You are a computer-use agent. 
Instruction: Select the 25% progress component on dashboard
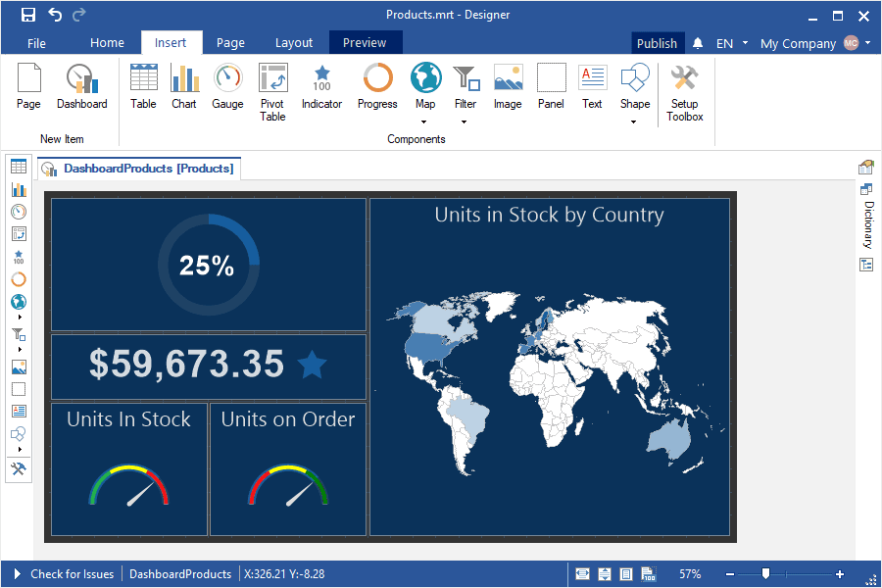pyautogui.click(x=209, y=265)
